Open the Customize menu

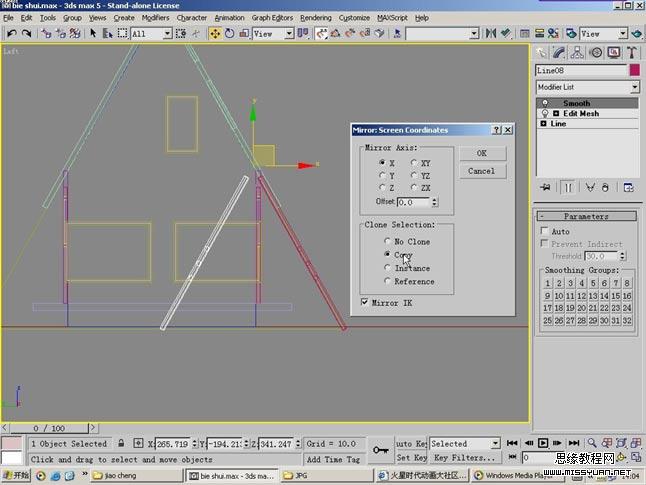click(354, 18)
